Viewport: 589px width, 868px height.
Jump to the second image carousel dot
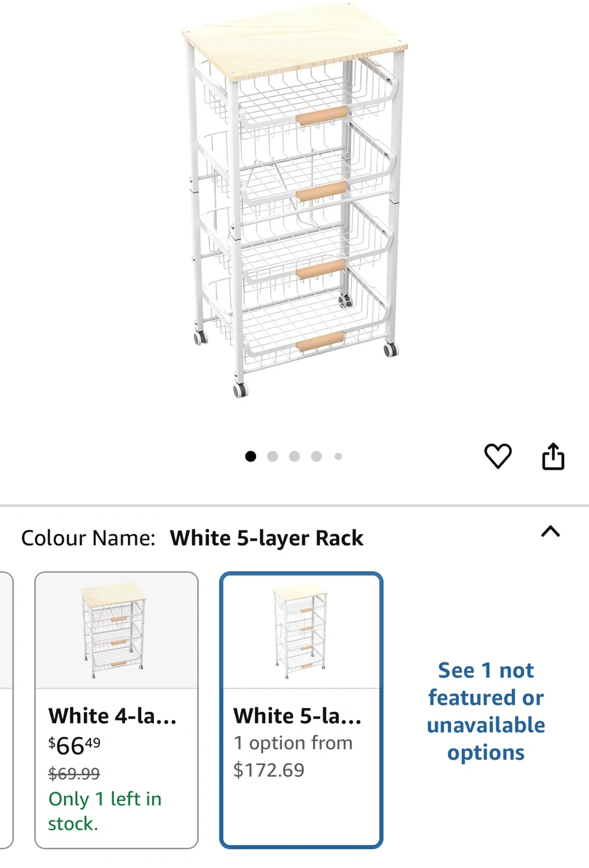pyautogui.click(x=272, y=456)
